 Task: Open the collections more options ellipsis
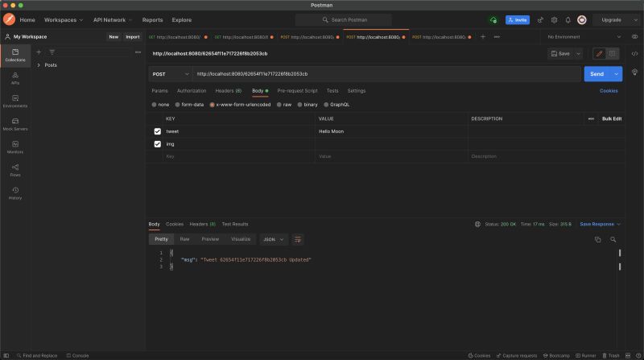(x=138, y=52)
